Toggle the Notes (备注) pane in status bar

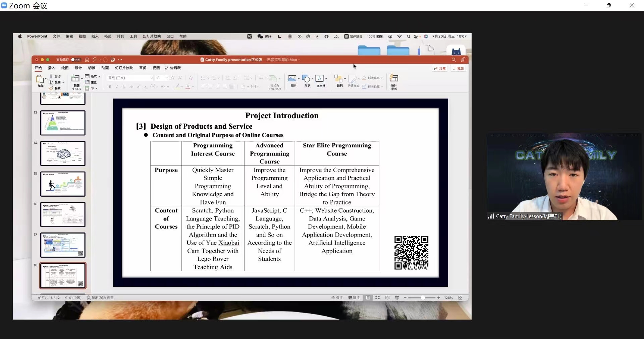tap(337, 298)
